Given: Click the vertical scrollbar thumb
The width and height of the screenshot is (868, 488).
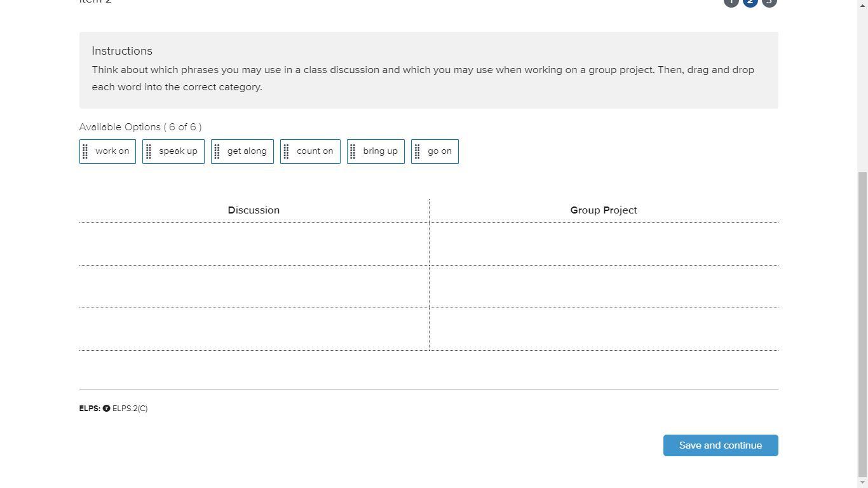Looking at the screenshot, I should click(862, 324).
